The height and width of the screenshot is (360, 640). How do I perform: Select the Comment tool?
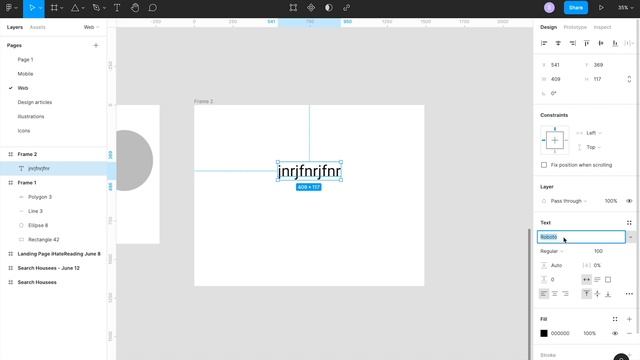pyautogui.click(x=153, y=8)
